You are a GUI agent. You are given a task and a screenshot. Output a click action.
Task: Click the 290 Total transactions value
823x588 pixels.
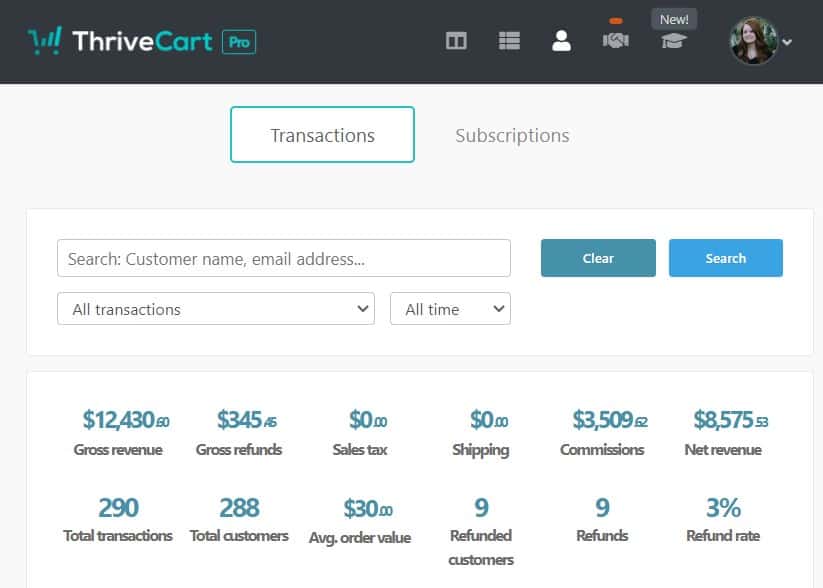coord(119,508)
